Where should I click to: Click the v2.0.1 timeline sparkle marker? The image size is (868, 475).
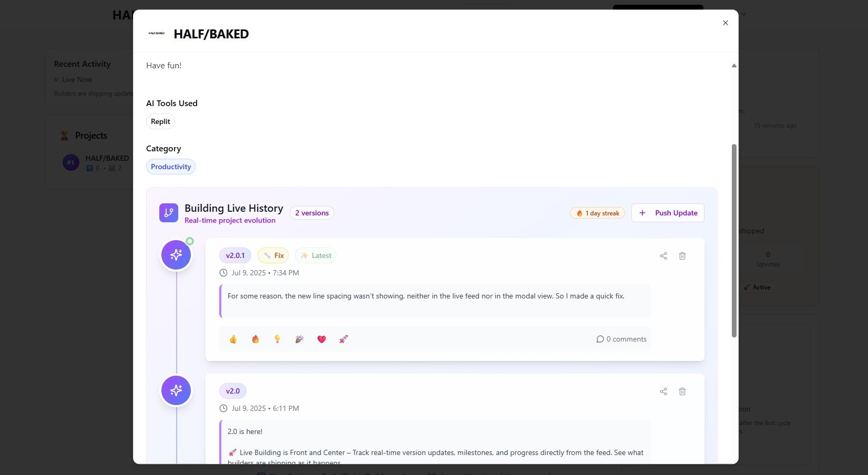pos(176,255)
